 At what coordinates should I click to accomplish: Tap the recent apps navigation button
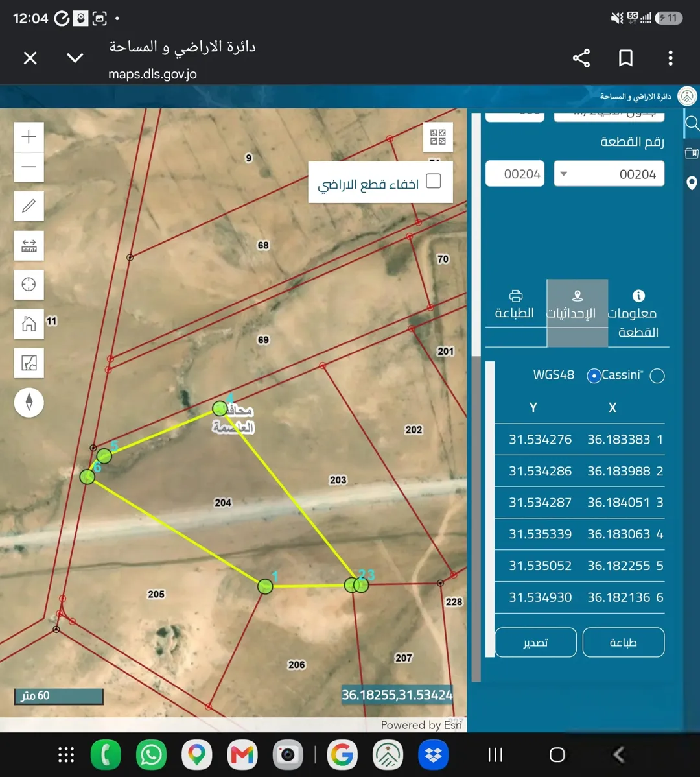click(495, 755)
